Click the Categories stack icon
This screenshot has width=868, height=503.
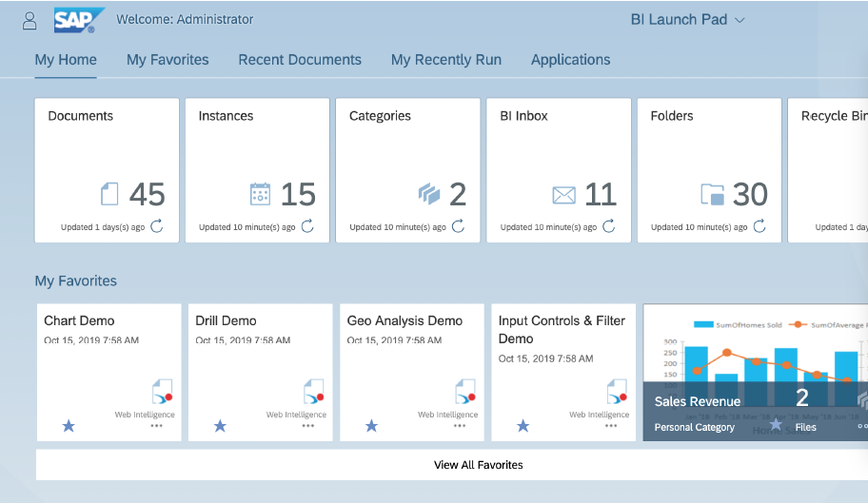pos(429,195)
